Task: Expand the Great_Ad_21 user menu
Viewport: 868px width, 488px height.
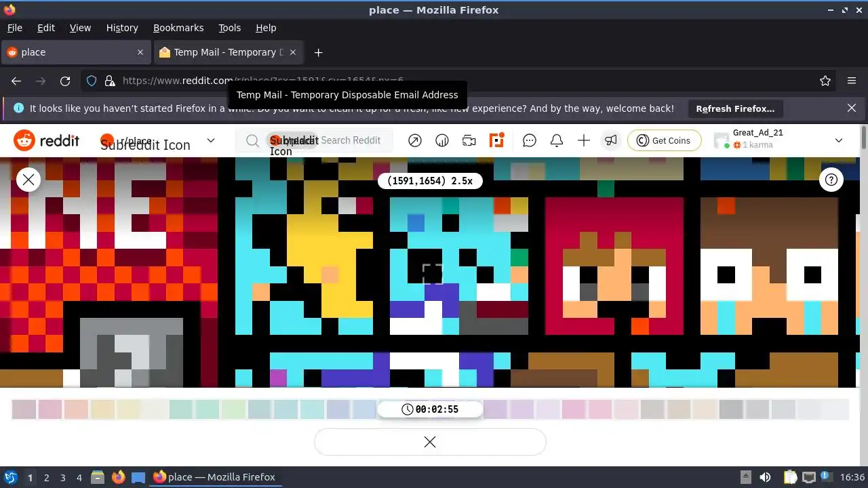Action: (839, 140)
